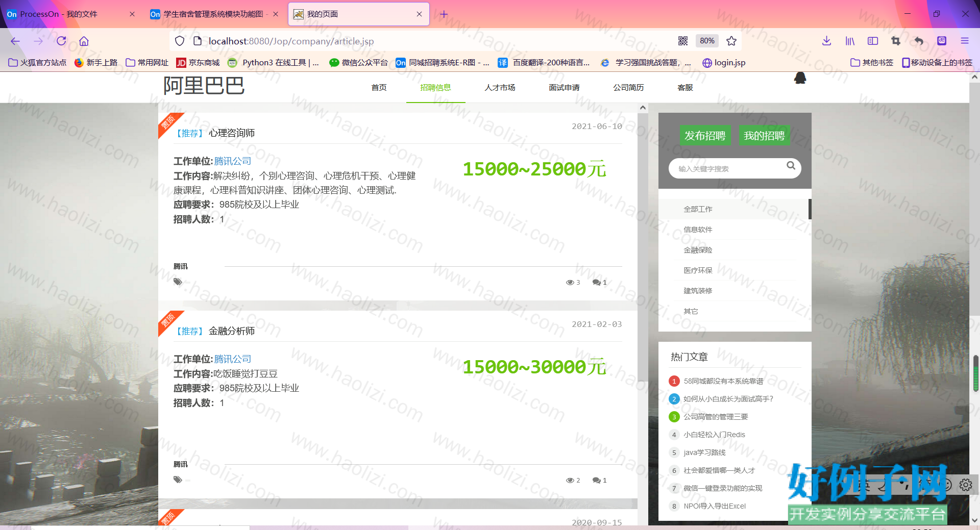This screenshot has width=980, height=530.
Task: Select the 医疗环保 category
Action: 698,270
